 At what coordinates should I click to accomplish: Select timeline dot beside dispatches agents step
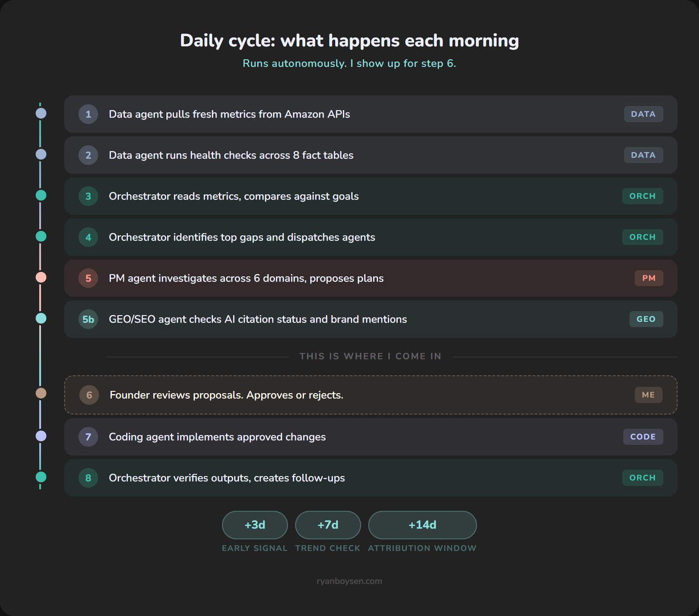pyautogui.click(x=41, y=236)
